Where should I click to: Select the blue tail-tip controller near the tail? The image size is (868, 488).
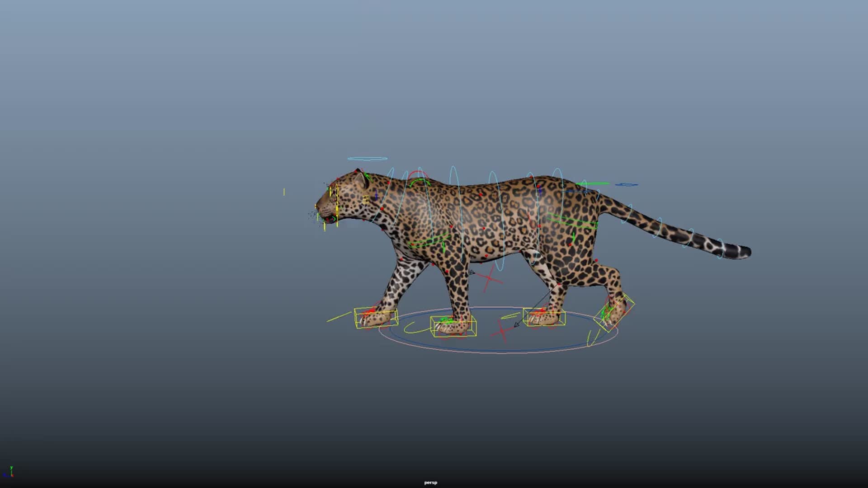tap(626, 184)
